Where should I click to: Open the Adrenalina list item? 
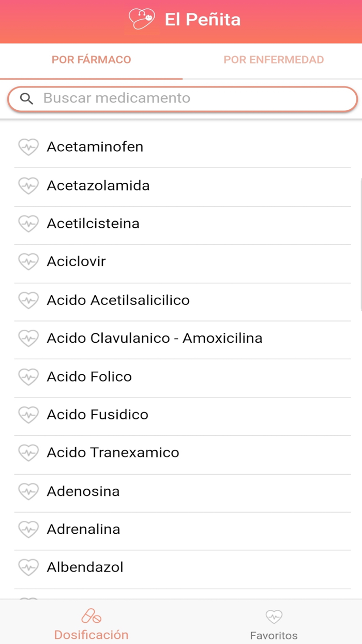(x=83, y=529)
